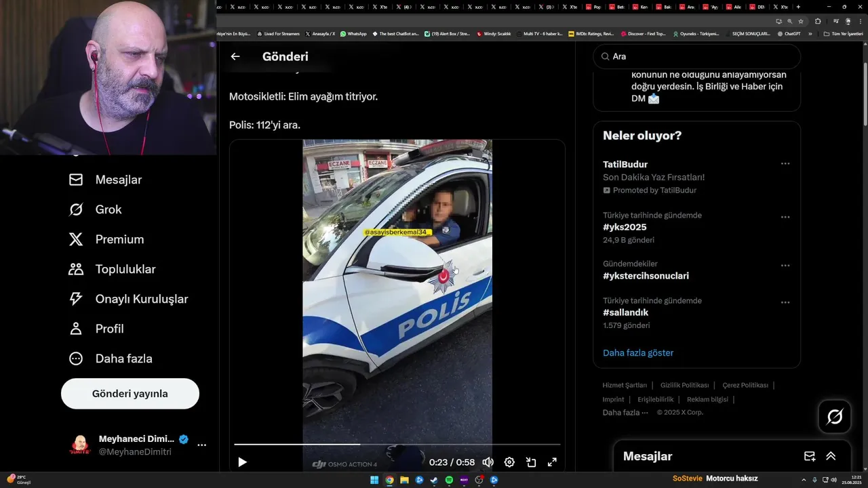Click the Daha fazla göster link
The width and height of the screenshot is (868, 488).
(x=638, y=352)
